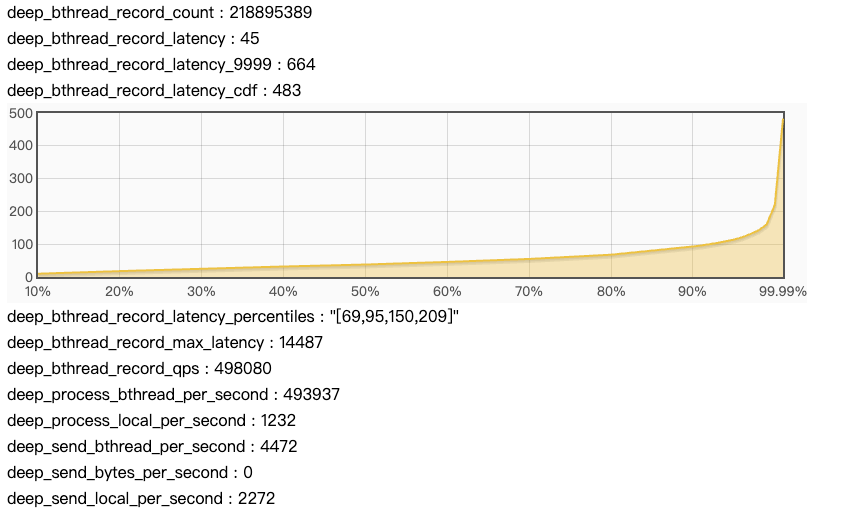Screen dimensions: 859x513
Task: Click the 90% tick label below the chart
Action: point(692,291)
